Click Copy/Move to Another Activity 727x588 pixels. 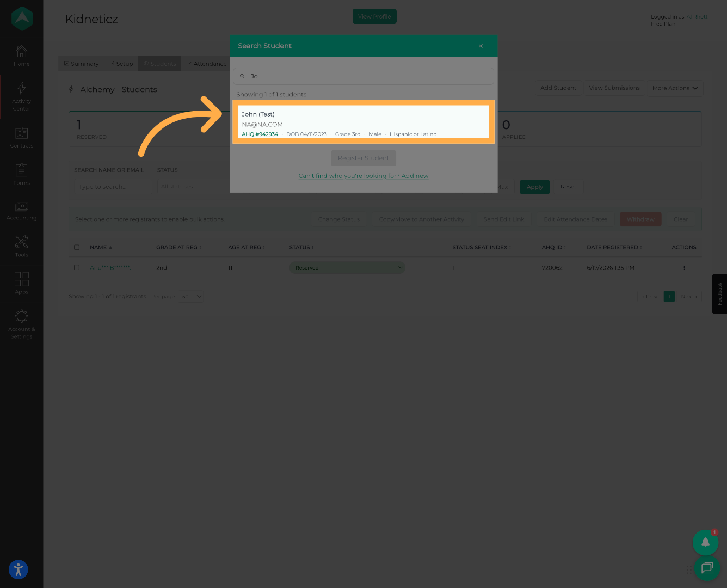pos(422,219)
